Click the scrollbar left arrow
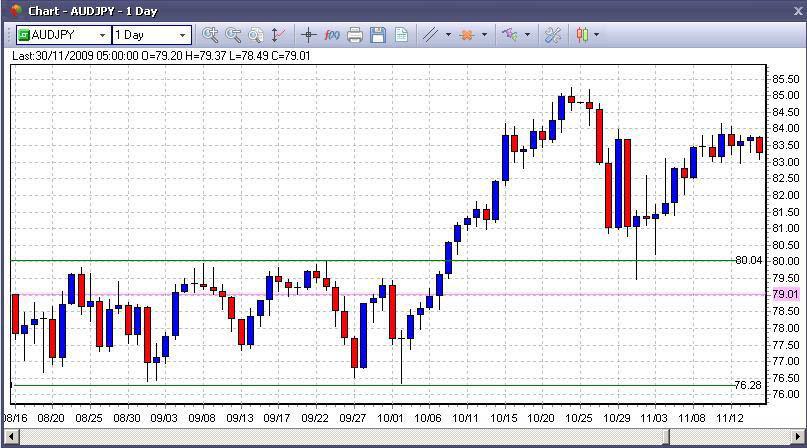 tap(11, 437)
